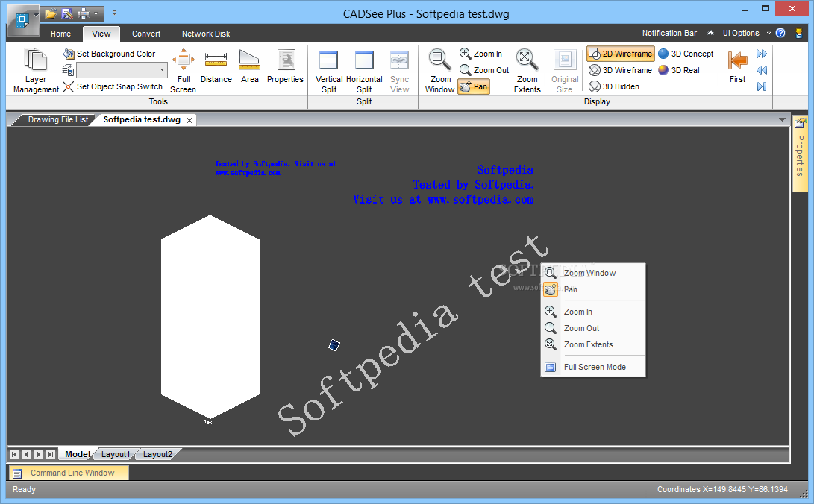Viewport: 814px width, 504px height.
Task: Click Zoom Out in ribbon
Action: (485, 70)
